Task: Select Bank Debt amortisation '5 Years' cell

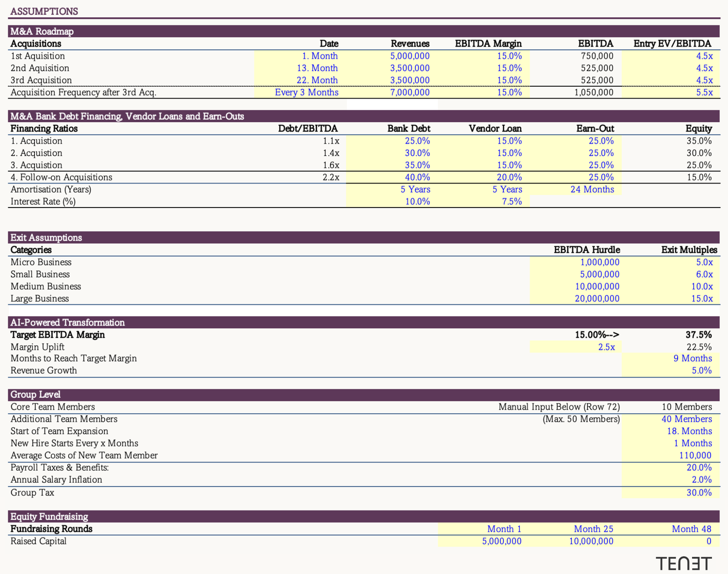Action: coord(392,189)
